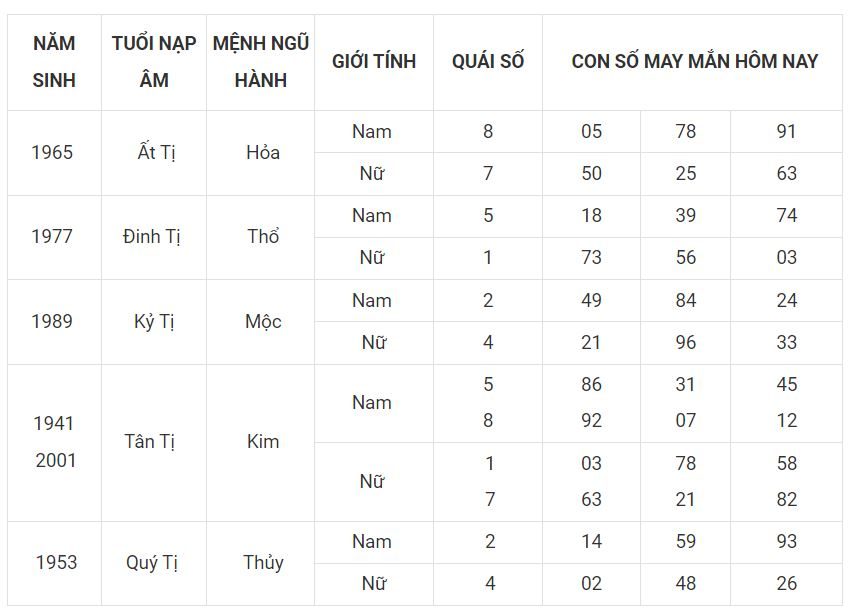Viewport: 860px width, 615px height.
Task: Click the lucky number 91 cell
Action: (787, 131)
